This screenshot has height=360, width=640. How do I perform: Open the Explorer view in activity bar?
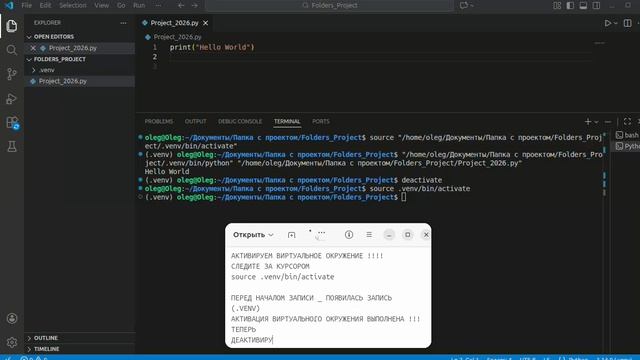coord(12,26)
